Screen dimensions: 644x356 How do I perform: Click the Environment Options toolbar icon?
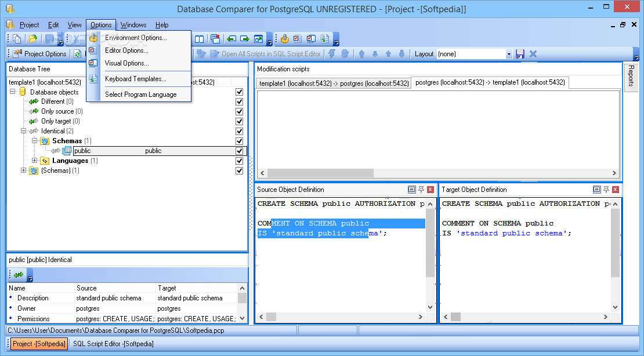click(x=285, y=39)
